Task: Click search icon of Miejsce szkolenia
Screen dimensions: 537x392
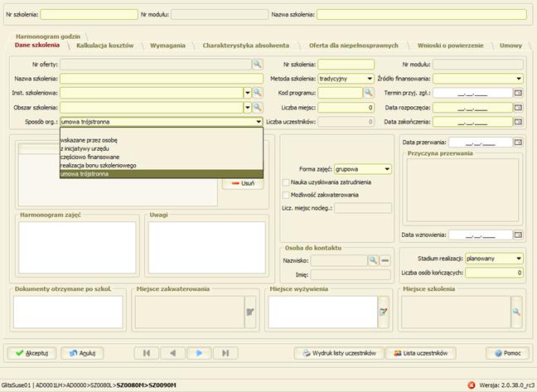Action: (x=516, y=312)
